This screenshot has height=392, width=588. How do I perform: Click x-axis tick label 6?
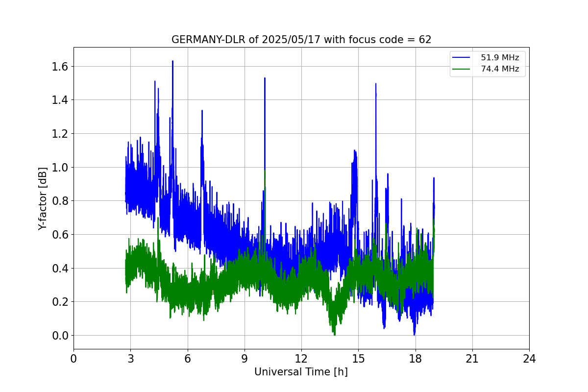(188, 359)
